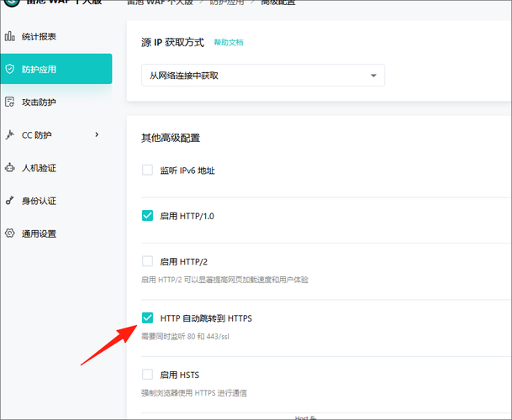Expand the CC 防护 submenu chevron
This screenshot has height=420, width=512.
tap(97, 134)
